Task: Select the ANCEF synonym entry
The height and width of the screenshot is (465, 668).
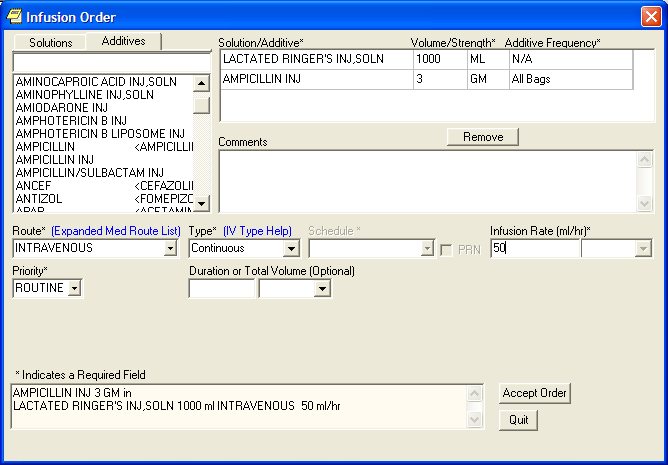Action: (x=103, y=185)
